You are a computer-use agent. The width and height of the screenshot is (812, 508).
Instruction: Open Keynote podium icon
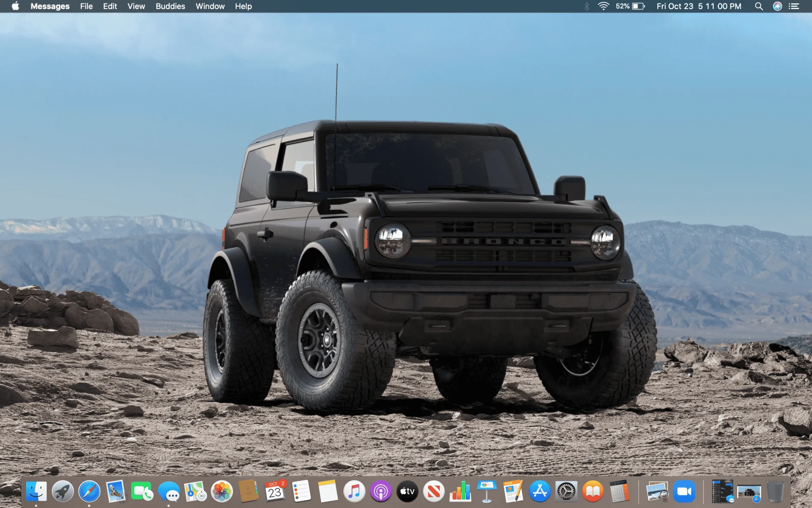[487, 491]
